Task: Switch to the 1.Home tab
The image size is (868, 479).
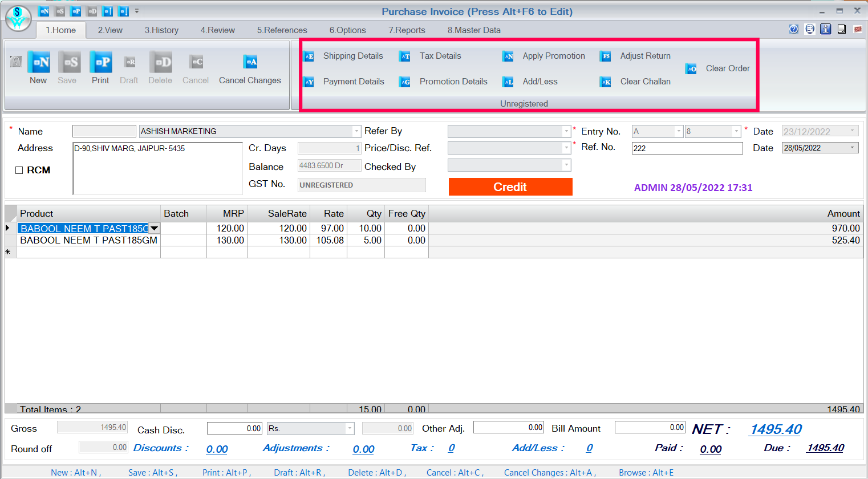Action: [x=61, y=30]
